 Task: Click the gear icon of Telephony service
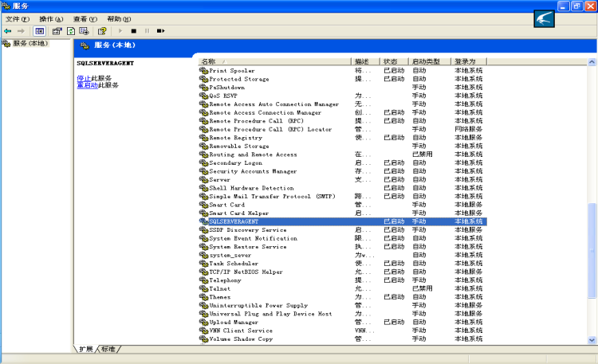click(x=203, y=280)
